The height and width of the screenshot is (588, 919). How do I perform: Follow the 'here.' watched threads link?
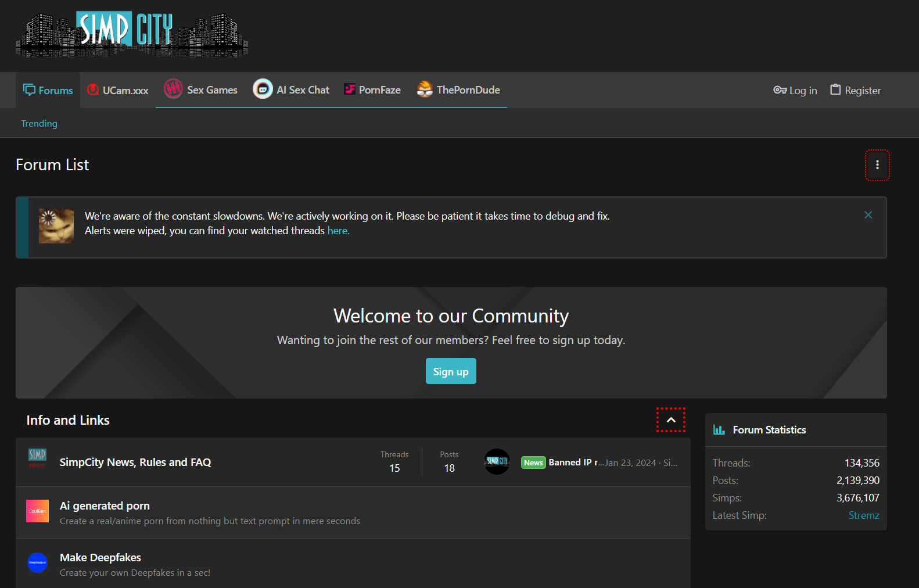tap(338, 231)
